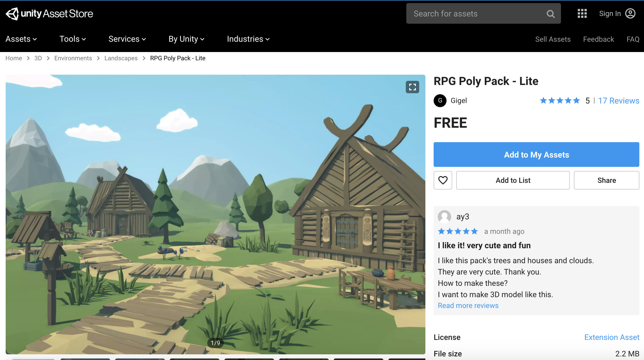The height and width of the screenshot is (360, 644).
Task: Click the Gigel publisher name
Action: [x=459, y=100]
